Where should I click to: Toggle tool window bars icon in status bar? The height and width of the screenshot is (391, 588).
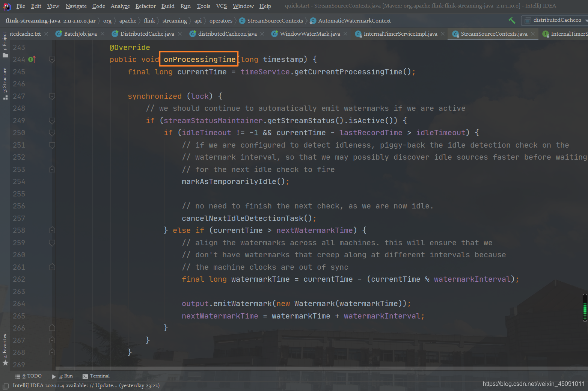pos(6,386)
